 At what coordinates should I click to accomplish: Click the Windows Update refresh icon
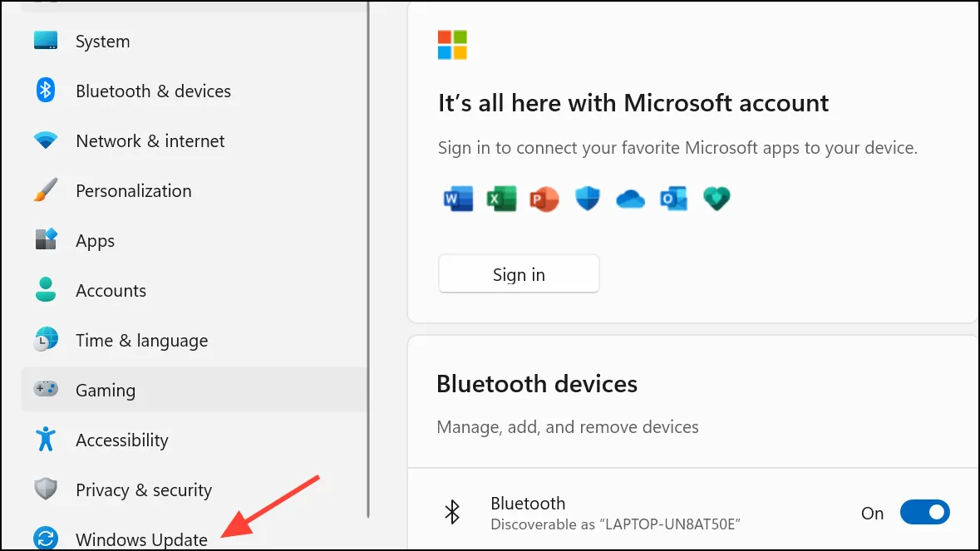click(x=46, y=538)
